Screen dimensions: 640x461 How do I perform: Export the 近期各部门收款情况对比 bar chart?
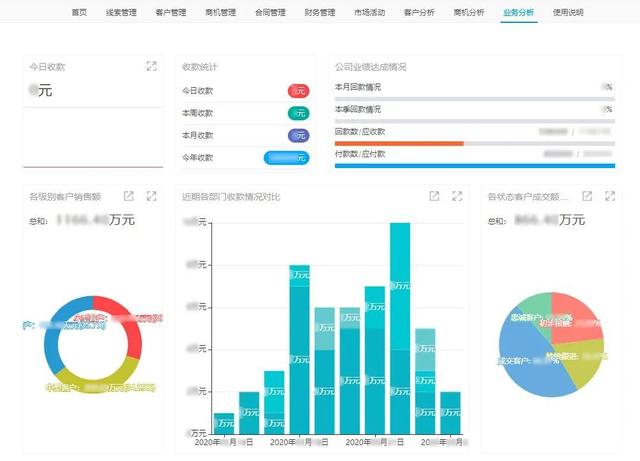coord(434,196)
